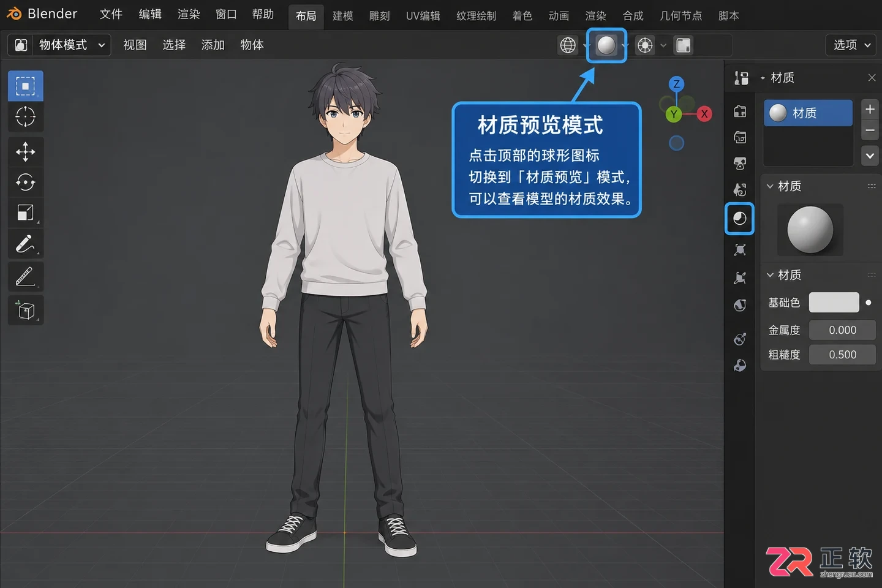The width and height of the screenshot is (882, 588).
Task: Select the Annotate pencil tool
Action: (x=25, y=244)
